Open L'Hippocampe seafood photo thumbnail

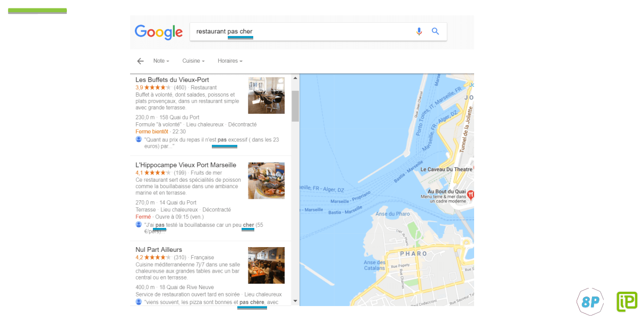(266, 181)
